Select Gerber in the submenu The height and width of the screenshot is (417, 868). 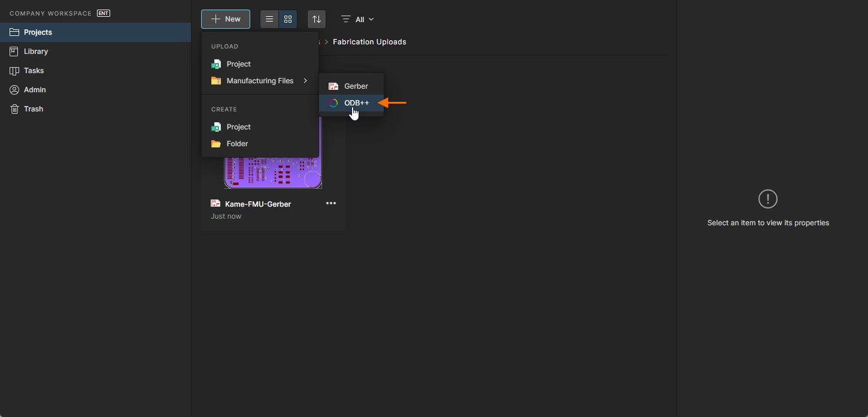point(351,86)
